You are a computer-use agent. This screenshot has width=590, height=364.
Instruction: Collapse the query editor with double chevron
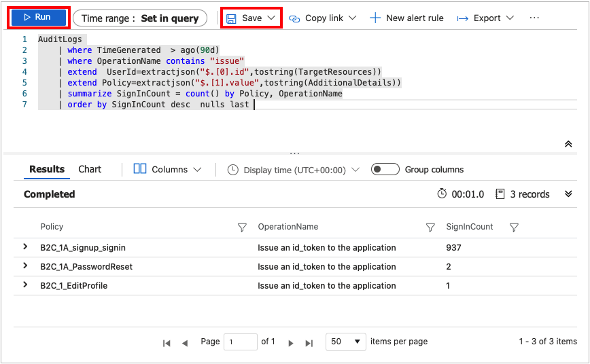click(568, 144)
